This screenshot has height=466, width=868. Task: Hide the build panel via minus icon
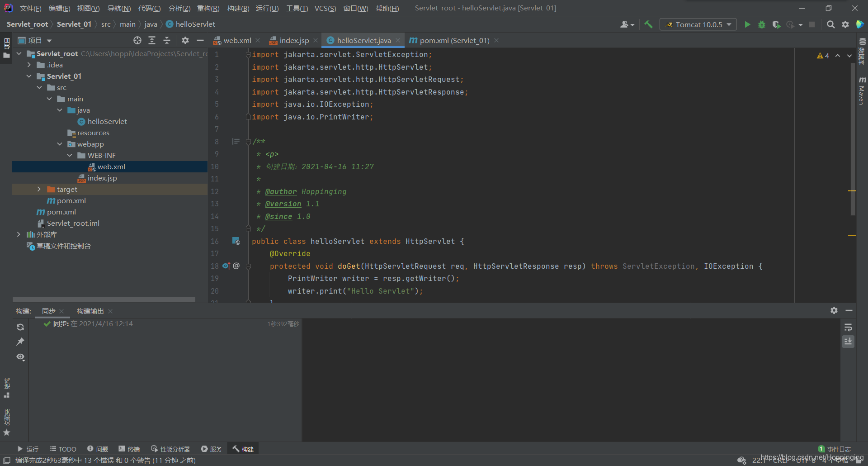pyautogui.click(x=849, y=310)
